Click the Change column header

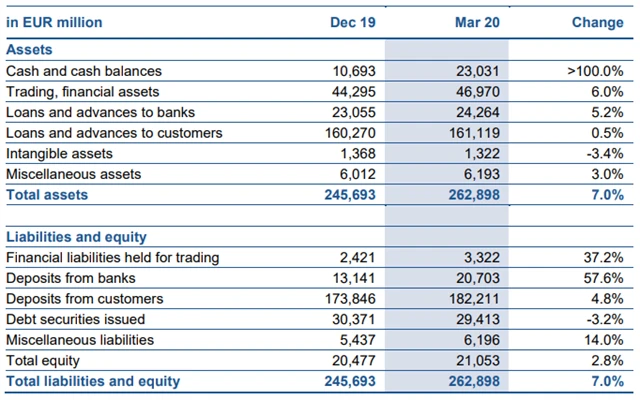597,23
